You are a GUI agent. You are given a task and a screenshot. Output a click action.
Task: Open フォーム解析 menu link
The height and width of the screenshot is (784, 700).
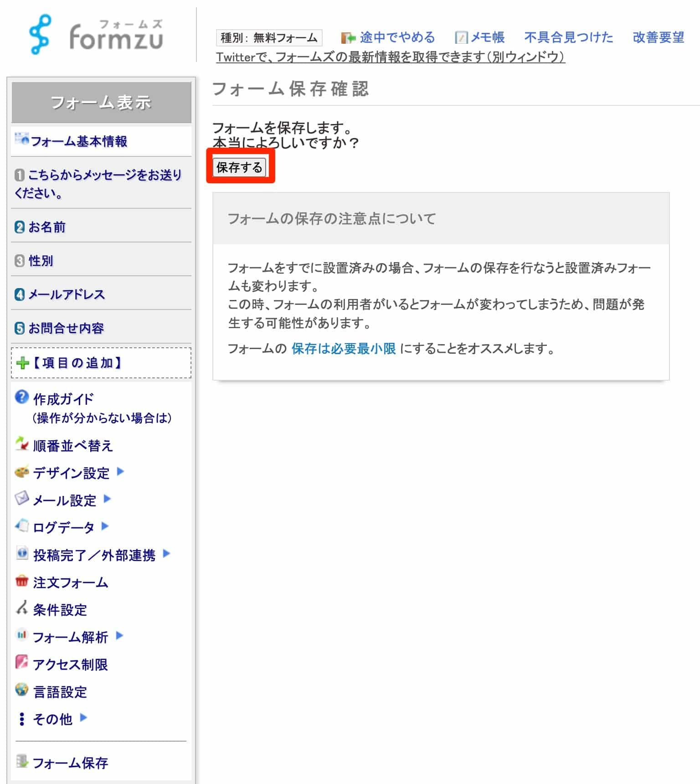pos(71,637)
